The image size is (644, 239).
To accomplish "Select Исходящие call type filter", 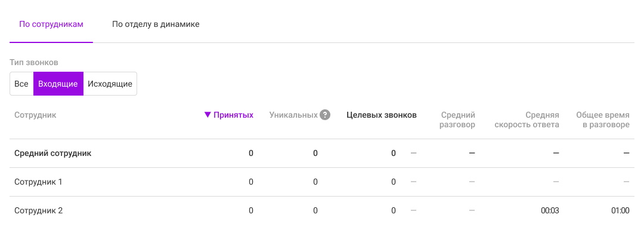I will tap(110, 84).
